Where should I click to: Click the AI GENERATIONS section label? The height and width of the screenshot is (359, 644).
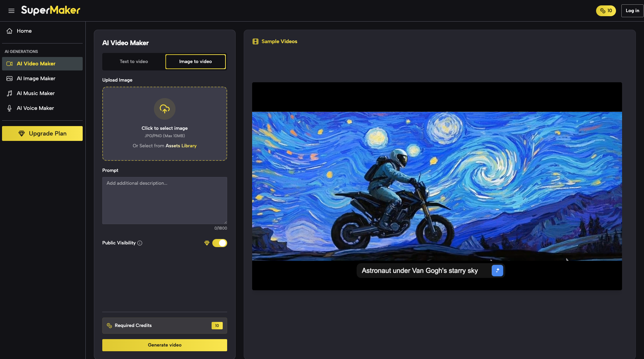[21, 52]
